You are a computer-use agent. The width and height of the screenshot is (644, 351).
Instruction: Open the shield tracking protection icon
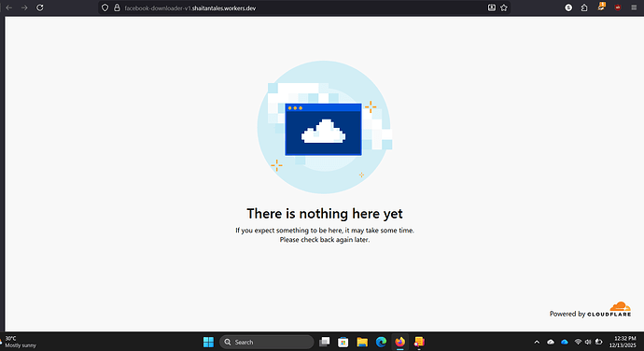[105, 7]
